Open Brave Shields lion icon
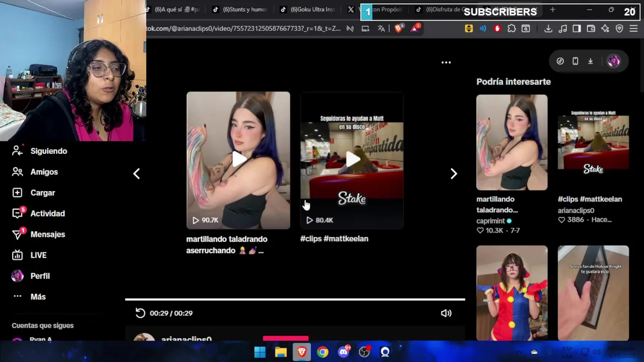The width and height of the screenshot is (644, 362). click(x=398, y=29)
